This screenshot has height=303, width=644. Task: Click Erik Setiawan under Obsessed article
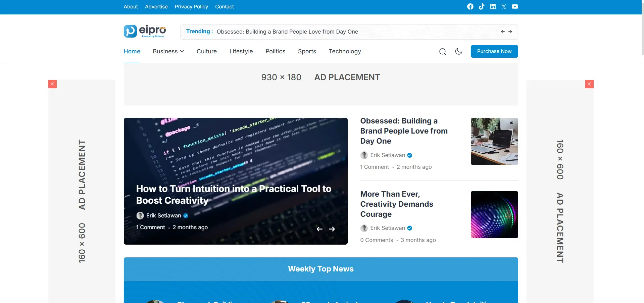(388, 155)
